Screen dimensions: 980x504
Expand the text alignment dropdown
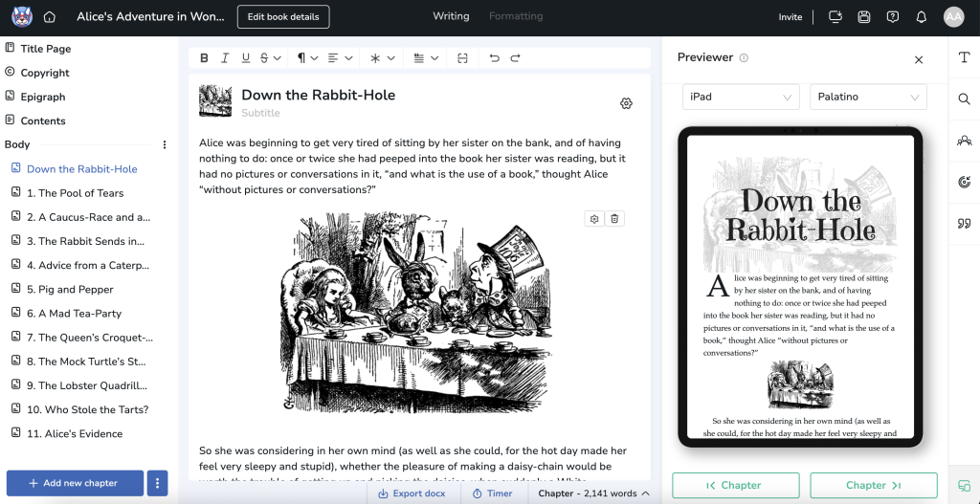pyautogui.click(x=340, y=58)
